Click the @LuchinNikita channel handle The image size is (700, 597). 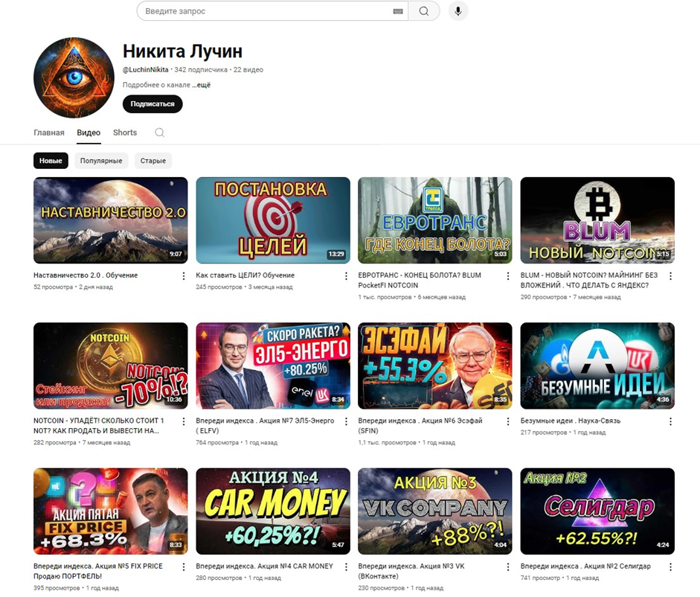pos(146,70)
